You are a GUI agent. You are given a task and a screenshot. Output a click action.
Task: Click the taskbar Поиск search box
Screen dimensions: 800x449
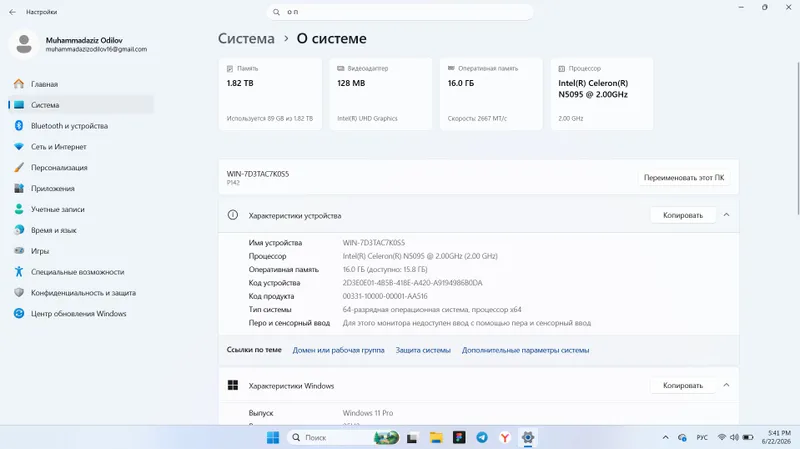tap(344, 437)
